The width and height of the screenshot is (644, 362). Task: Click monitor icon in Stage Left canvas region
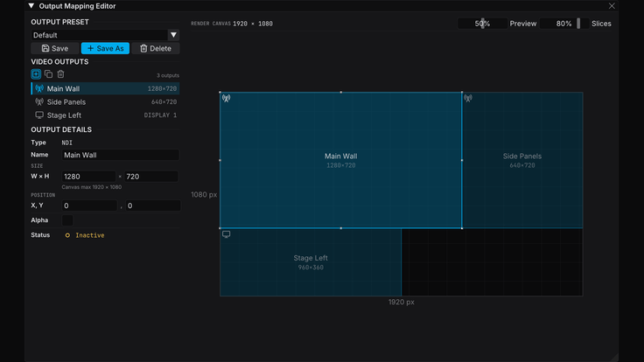point(227,234)
